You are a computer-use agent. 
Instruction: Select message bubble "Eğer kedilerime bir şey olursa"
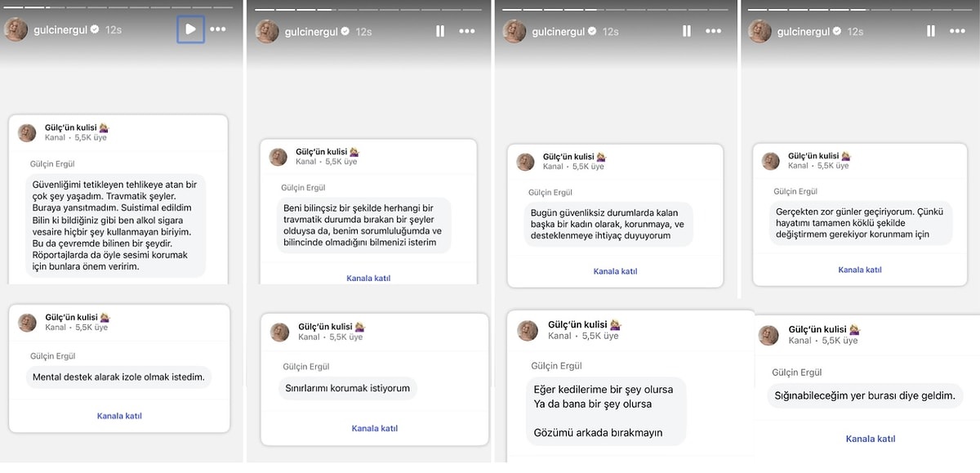pos(604,412)
